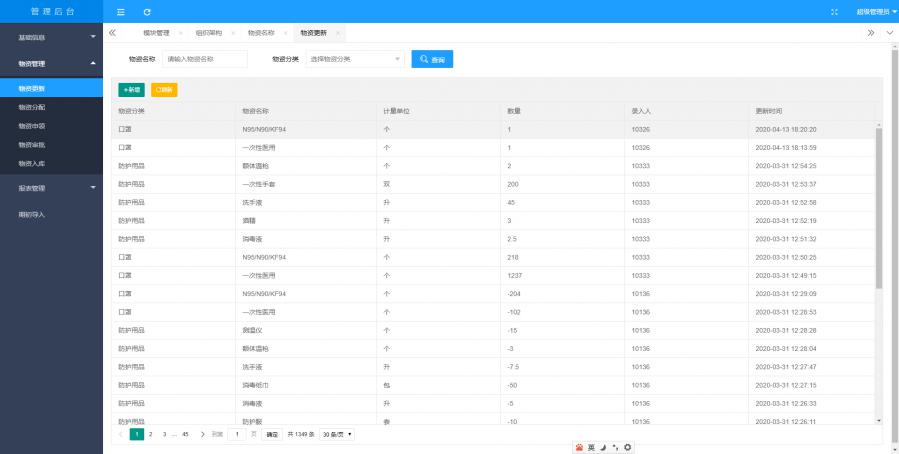
Task: Collapse the sidebar with the hamburger icon
Action: (x=121, y=11)
